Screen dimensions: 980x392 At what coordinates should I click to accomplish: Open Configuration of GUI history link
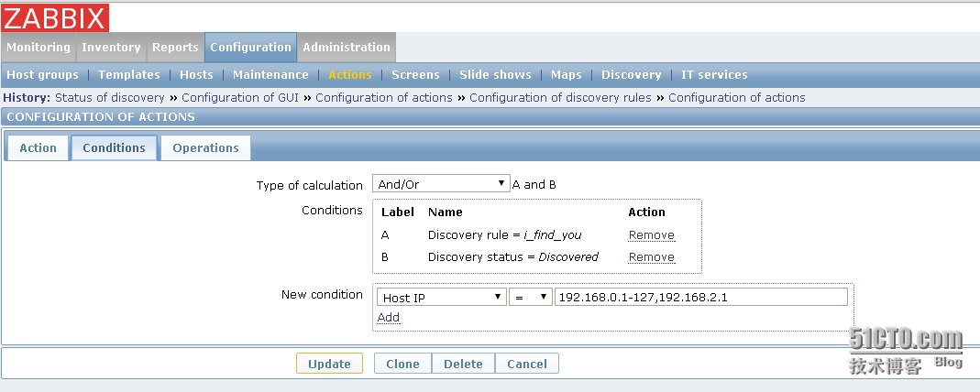click(x=240, y=98)
